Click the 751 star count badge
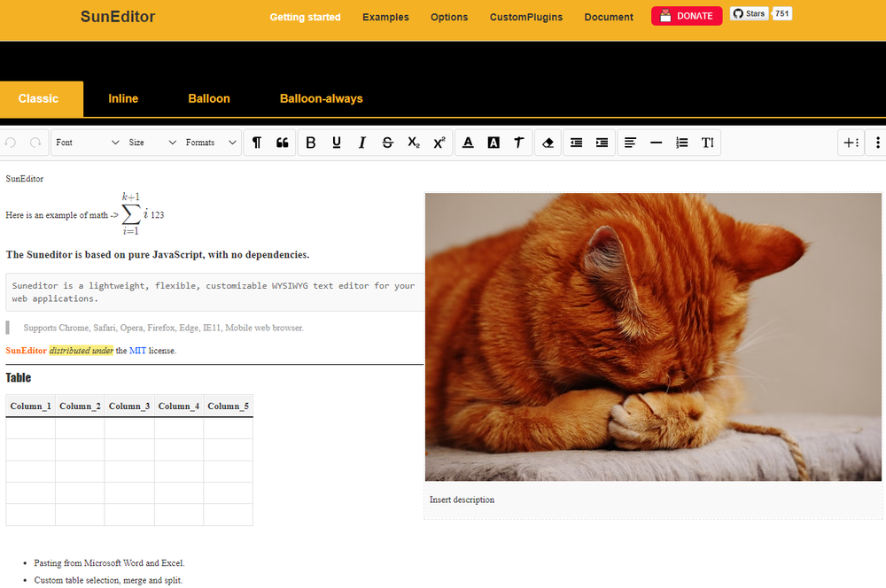 click(782, 13)
